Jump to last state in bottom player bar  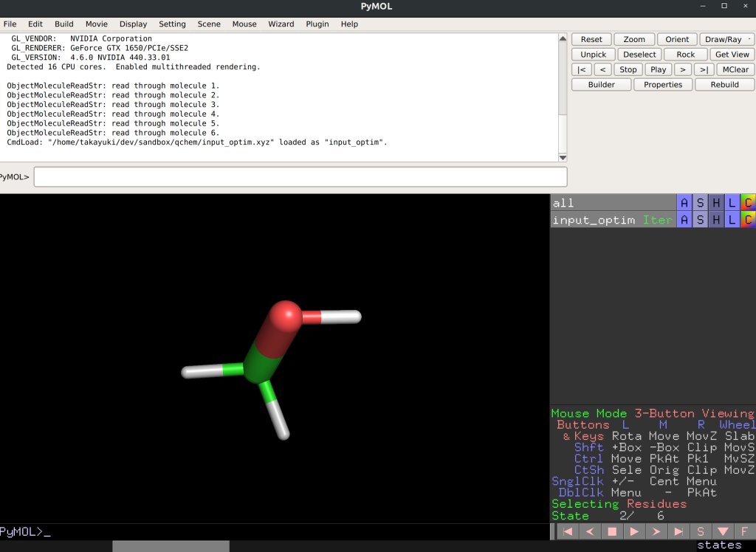678,531
